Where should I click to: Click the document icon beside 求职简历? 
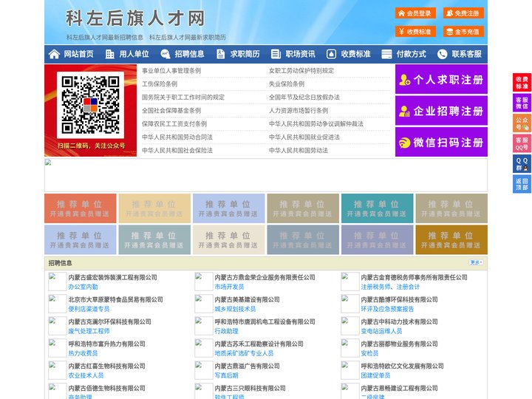(220, 54)
